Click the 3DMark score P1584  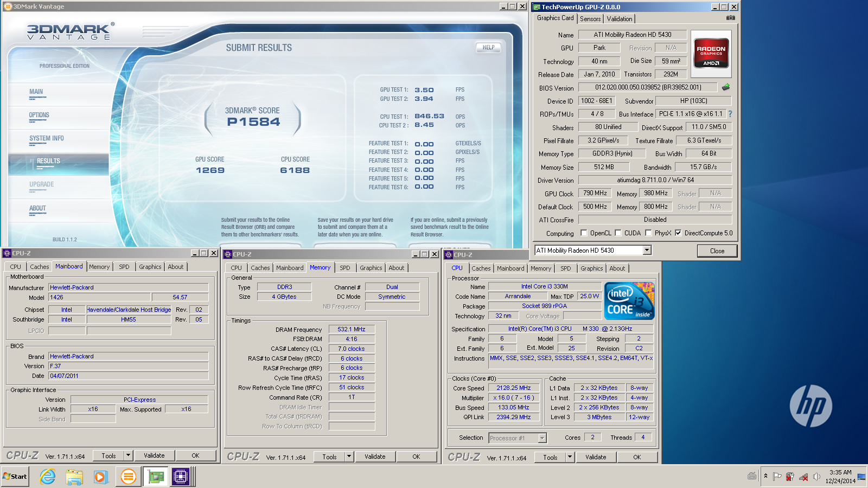point(253,122)
